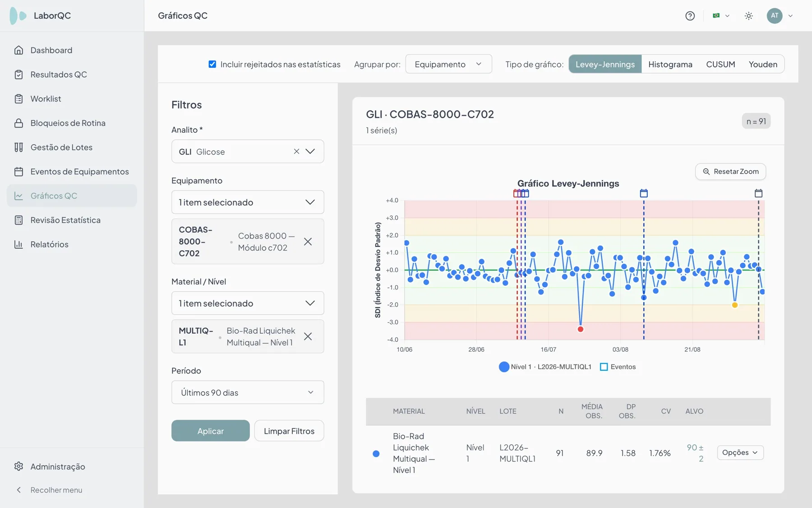
Task: Toggle the light theme sun icon
Action: point(749,16)
